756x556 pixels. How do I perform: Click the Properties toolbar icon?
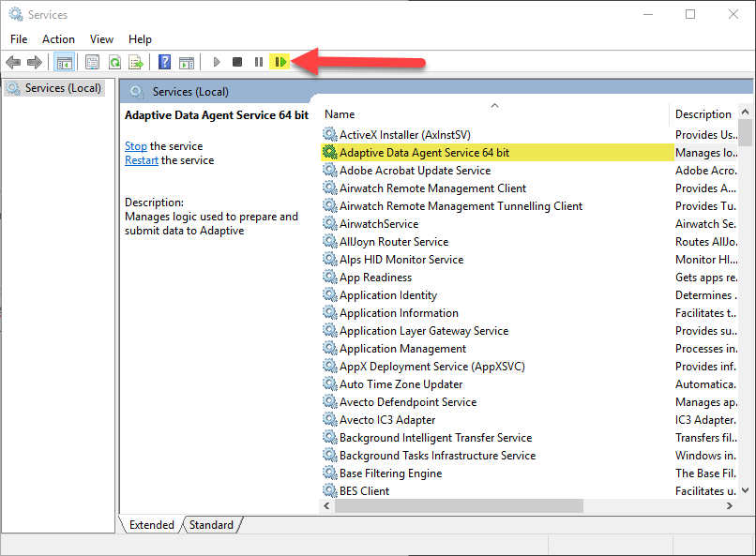[92, 62]
